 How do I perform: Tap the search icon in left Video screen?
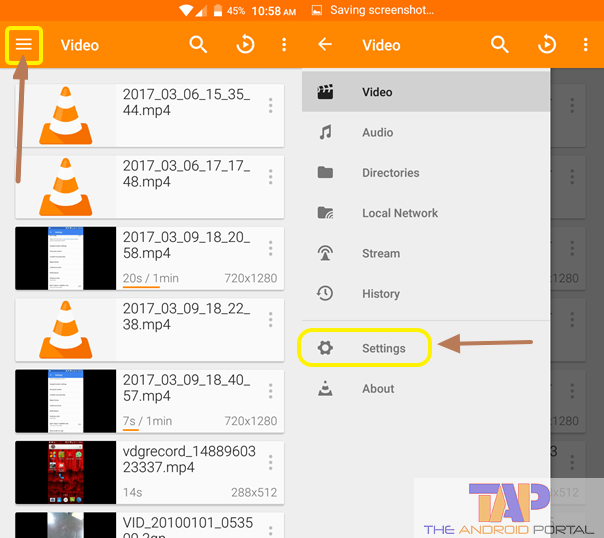tap(198, 45)
